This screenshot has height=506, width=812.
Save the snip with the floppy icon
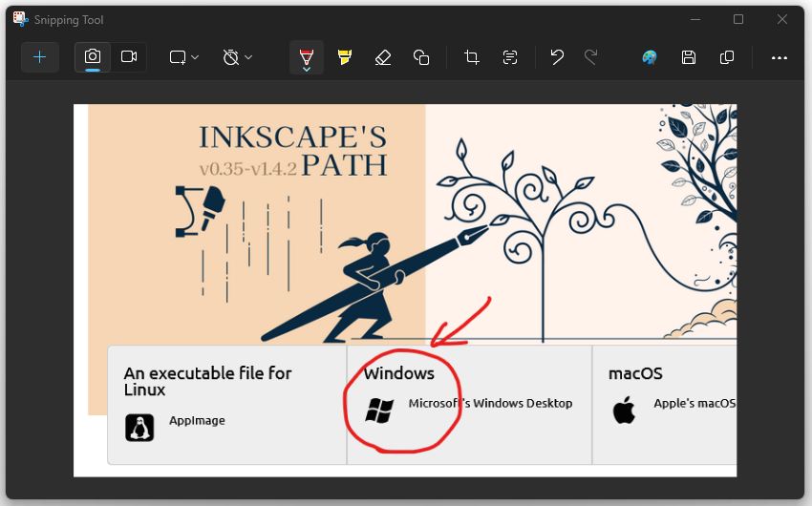[688, 57]
